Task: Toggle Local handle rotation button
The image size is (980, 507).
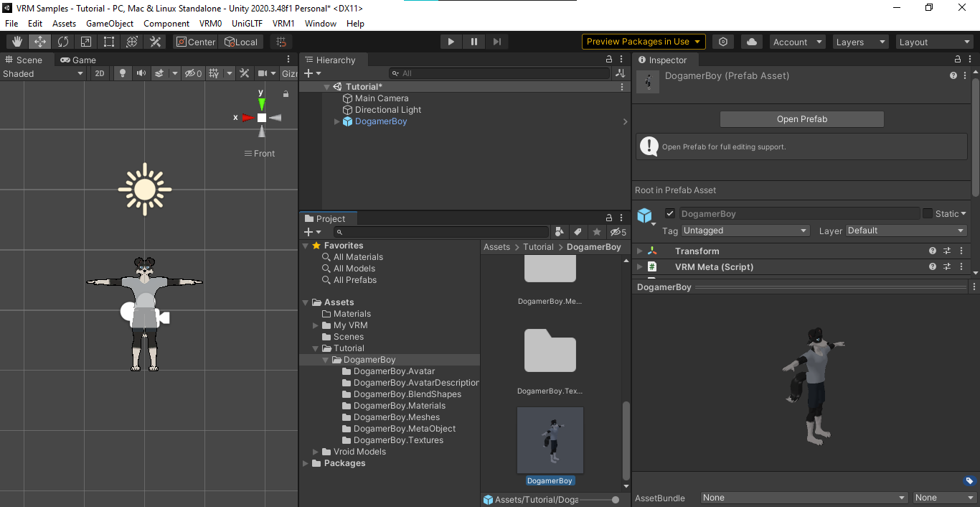Action: [241, 42]
